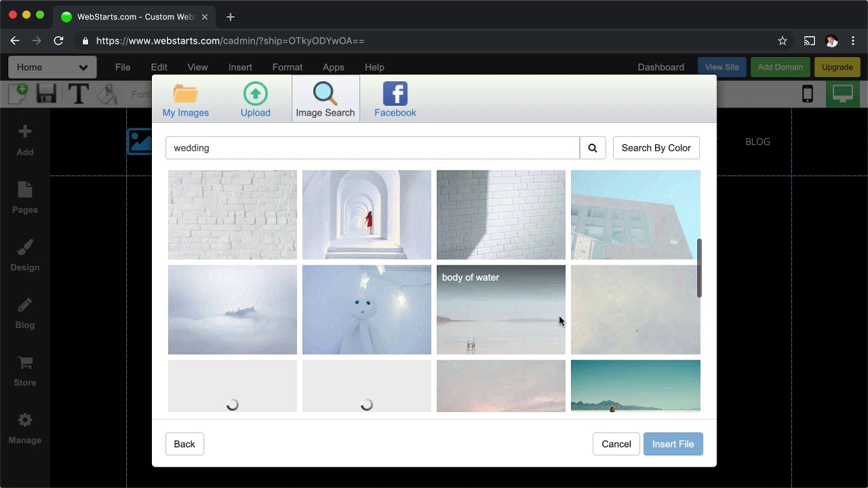Open the Facebook images tab
This screenshot has width=868, height=488.
[x=395, y=99]
